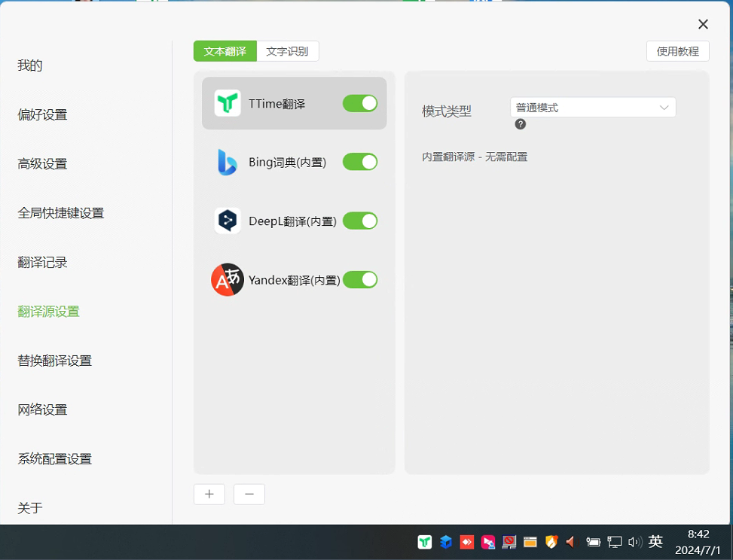Viewport: 733px width, 560px height.
Task: Click the DeepL translation logo icon
Action: 228,221
